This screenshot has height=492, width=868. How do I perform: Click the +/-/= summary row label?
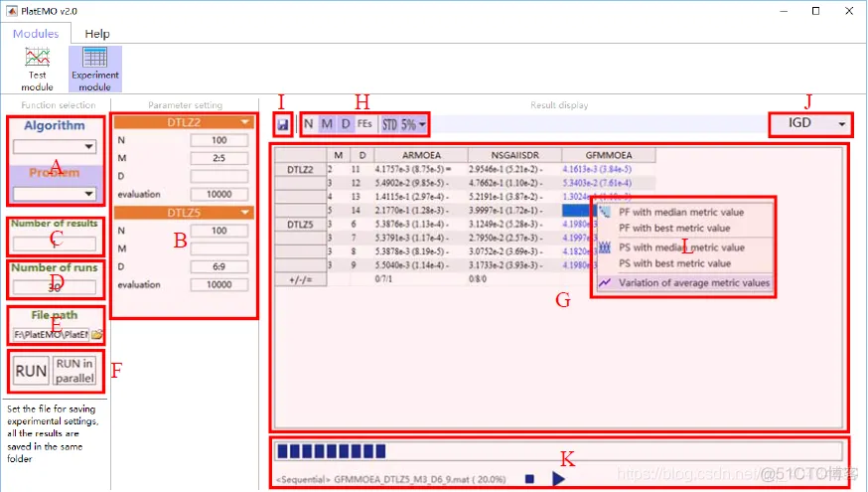(x=301, y=279)
